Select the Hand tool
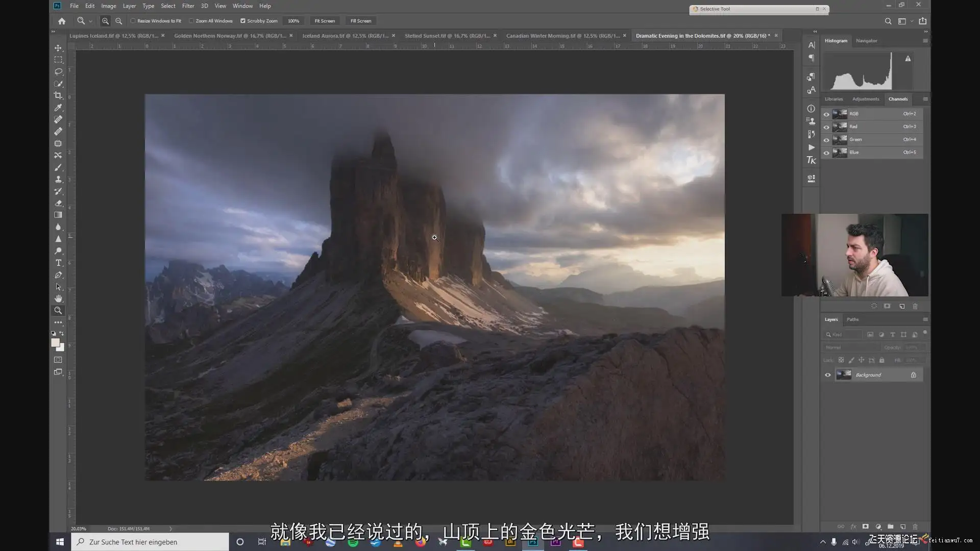980x551 pixels. click(x=58, y=298)
